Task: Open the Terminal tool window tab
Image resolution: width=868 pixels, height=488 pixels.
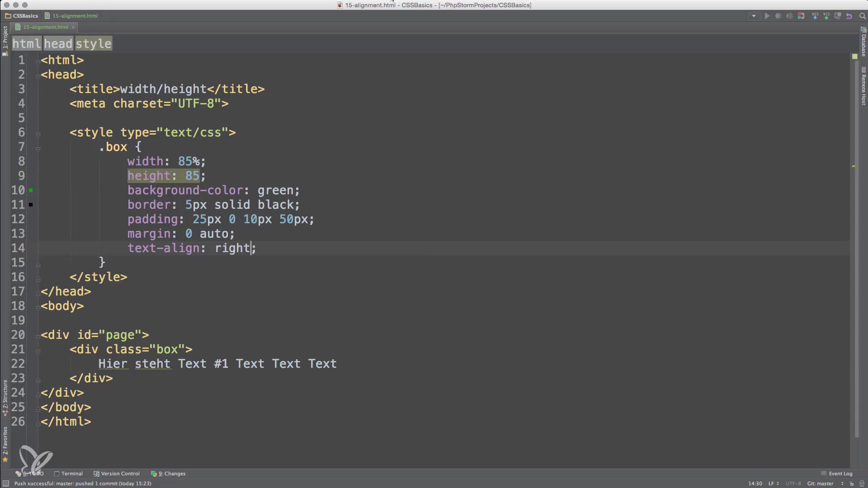Action: coord(68,474)
